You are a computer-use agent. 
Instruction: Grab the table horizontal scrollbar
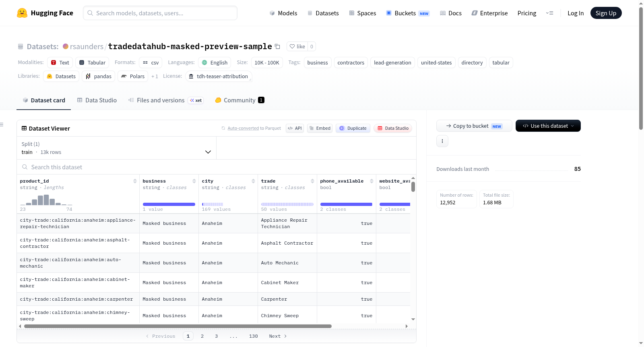point(178,326)
